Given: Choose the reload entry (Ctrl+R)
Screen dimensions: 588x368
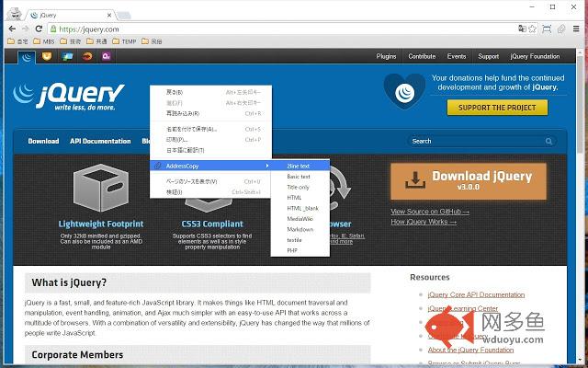Looking at the screenshot, I should [210, 113].
